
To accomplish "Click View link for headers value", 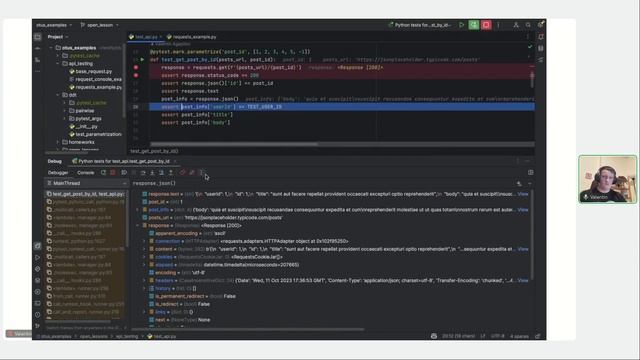I will click(x=523, y=280).
